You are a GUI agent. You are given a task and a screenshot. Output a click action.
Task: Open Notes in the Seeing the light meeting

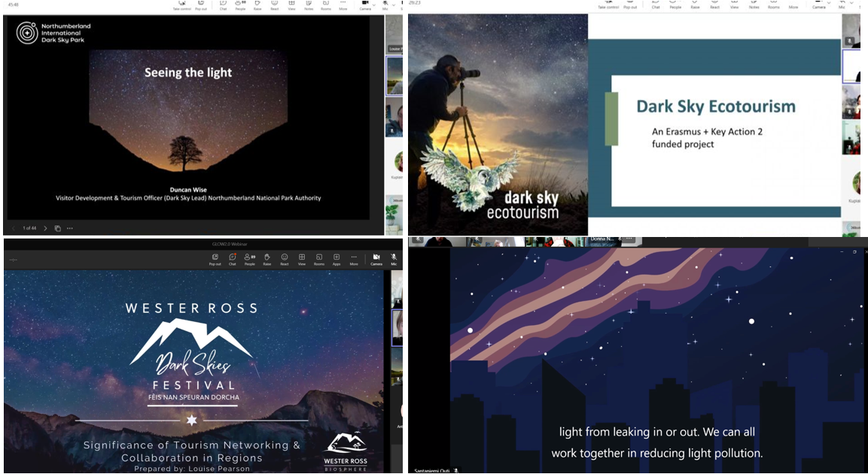coord(309,5)
